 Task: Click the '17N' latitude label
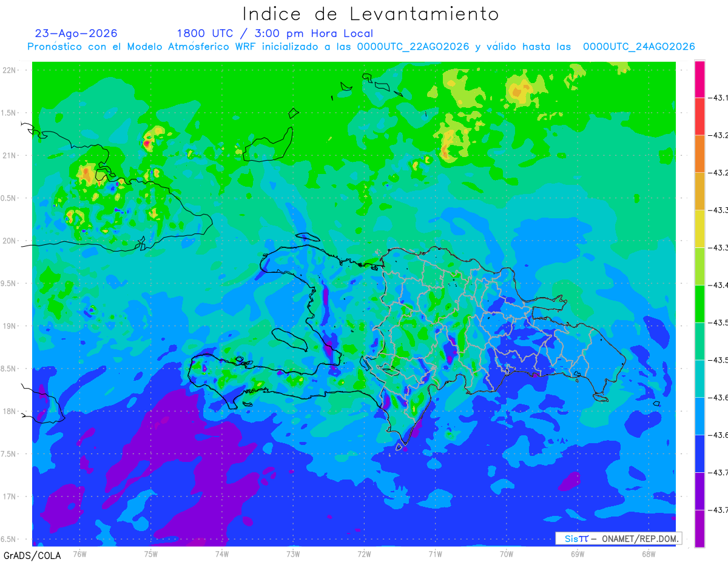point(9,497)
